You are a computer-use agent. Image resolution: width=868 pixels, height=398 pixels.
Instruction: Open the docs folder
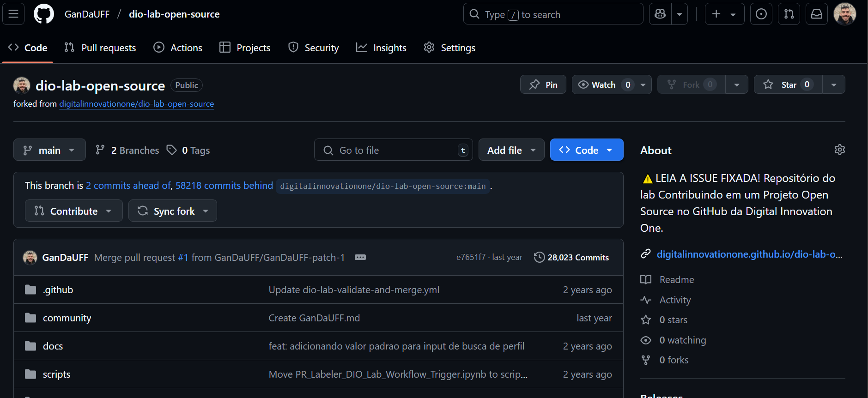pyautogui.click(x=53, y=346)
